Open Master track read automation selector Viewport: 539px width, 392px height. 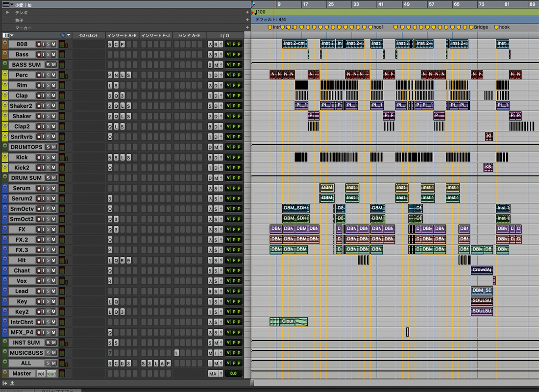(51, 374)
